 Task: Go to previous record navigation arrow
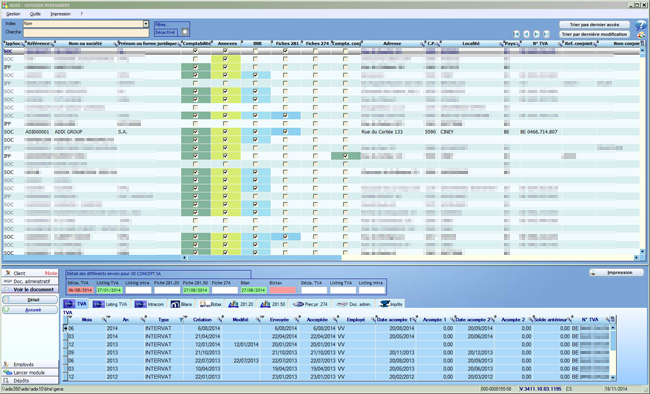click(526, 34)
